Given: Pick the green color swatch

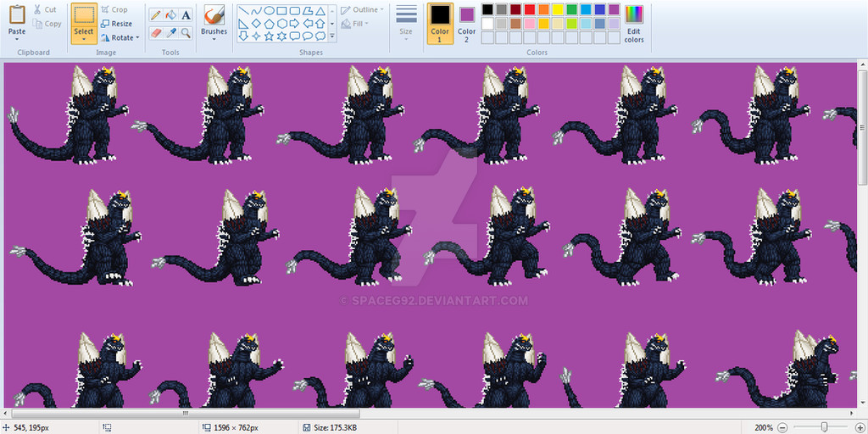Looking at the screenshot, I should pos(572,9).
